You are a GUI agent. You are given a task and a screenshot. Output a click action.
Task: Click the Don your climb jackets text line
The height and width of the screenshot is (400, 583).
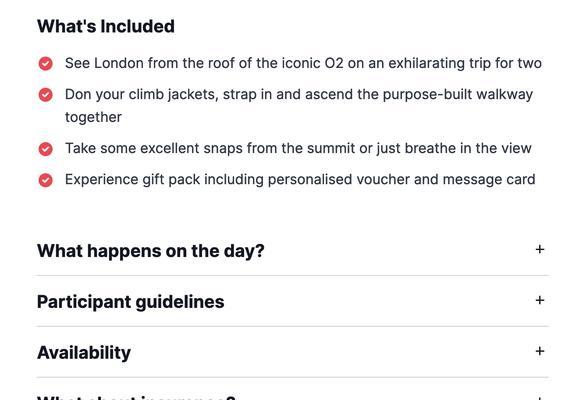[299, 95]
